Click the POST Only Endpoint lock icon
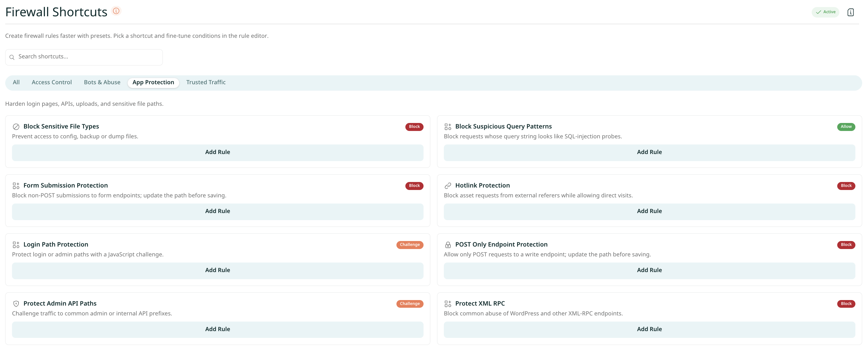The height and width of the screenshot is (356, 868). (x=448, y=245)
